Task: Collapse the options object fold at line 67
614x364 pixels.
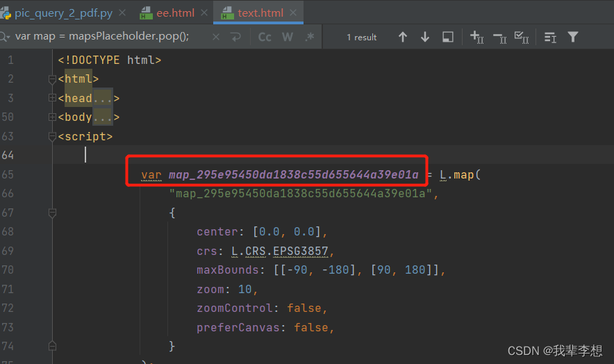Action: pyautogui.click(x=52, y=213)
